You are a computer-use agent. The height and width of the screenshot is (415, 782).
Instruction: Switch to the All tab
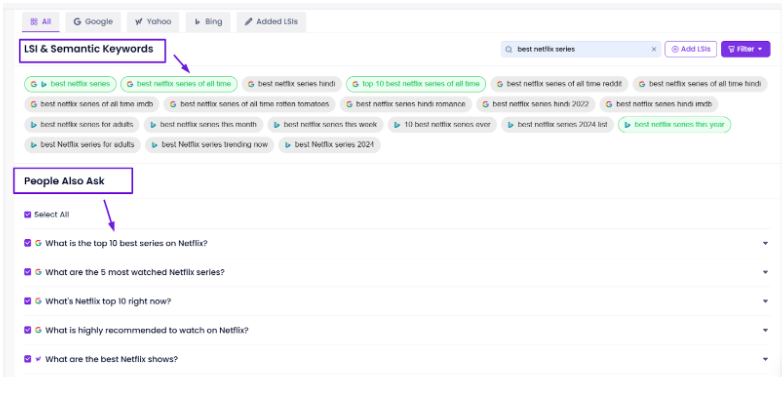[x=40, y=22]
